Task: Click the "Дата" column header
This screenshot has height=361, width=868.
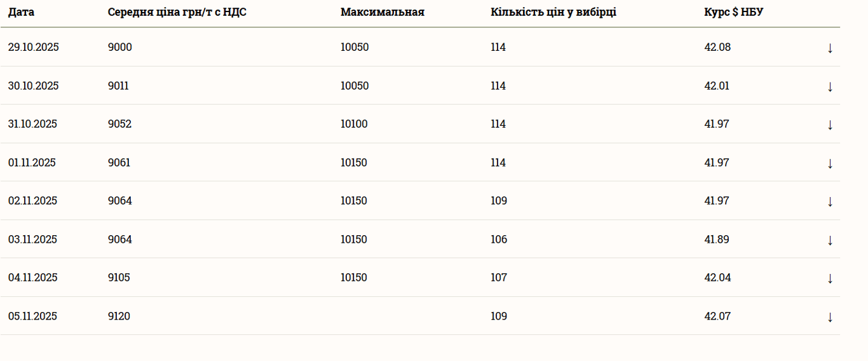Action: click(21, 12)
